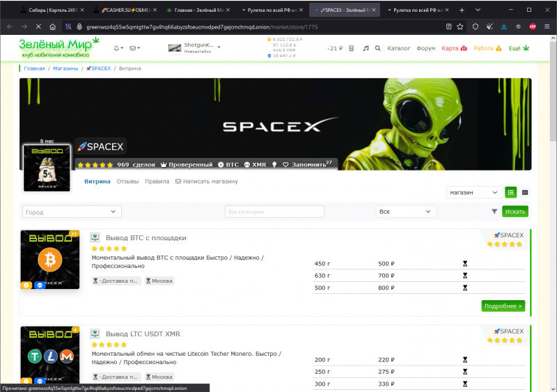Image resolution: width=557 pixels, height=392 pixels.
Task: Open the магазин sort dropdown
Action: (x=473, y=192)
